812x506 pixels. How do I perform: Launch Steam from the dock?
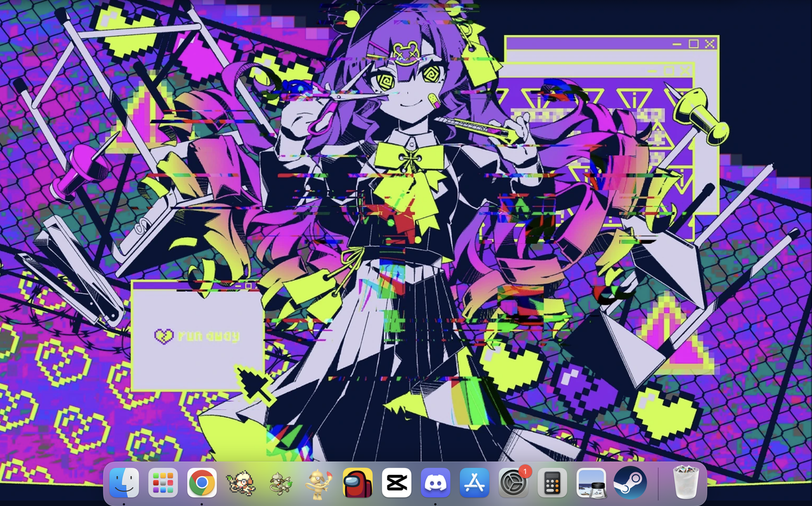[x=631, y=483]
